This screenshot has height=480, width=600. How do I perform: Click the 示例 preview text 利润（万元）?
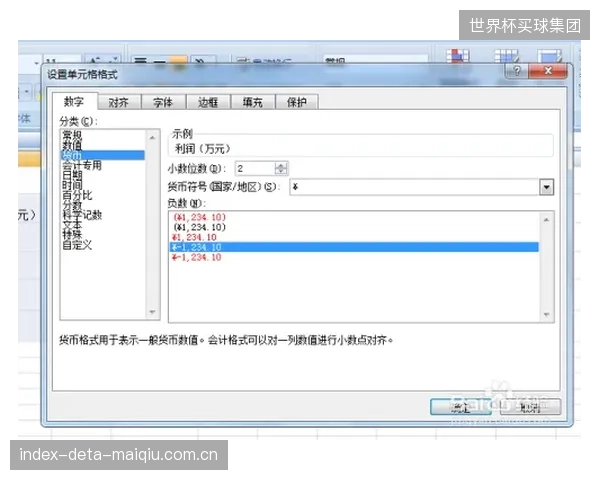[202, 149]
